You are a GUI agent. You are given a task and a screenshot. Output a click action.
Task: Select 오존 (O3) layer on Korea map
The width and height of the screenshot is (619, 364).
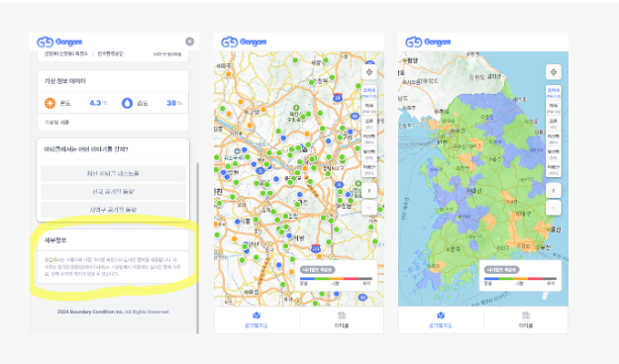553,124
